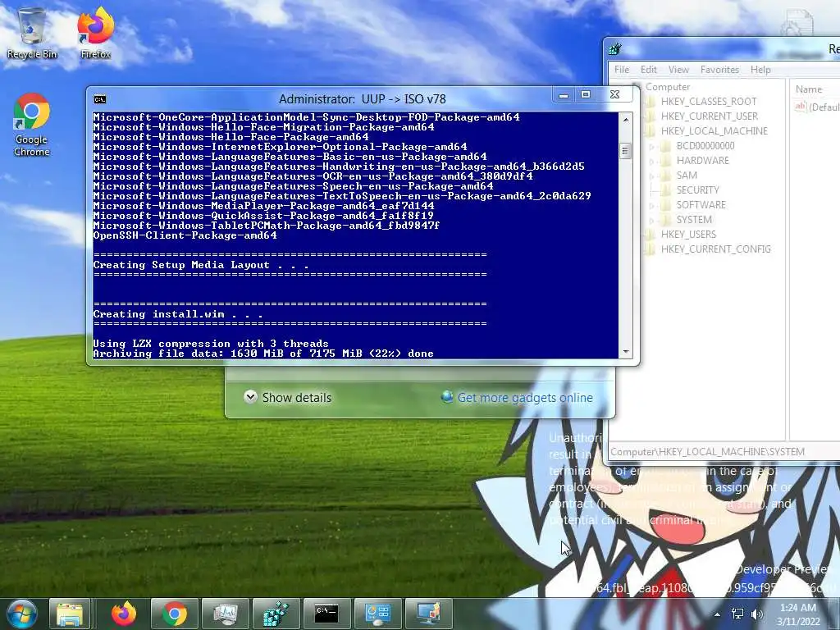
Task: Select the (Default) registry value
Action: pyautogui.click(x=824, y=107)
